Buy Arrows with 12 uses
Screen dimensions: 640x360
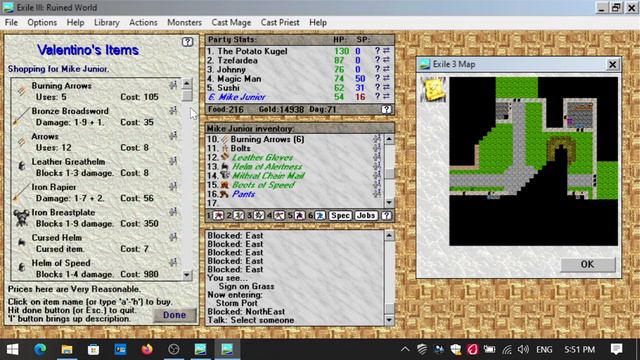(x=45, y=136)
